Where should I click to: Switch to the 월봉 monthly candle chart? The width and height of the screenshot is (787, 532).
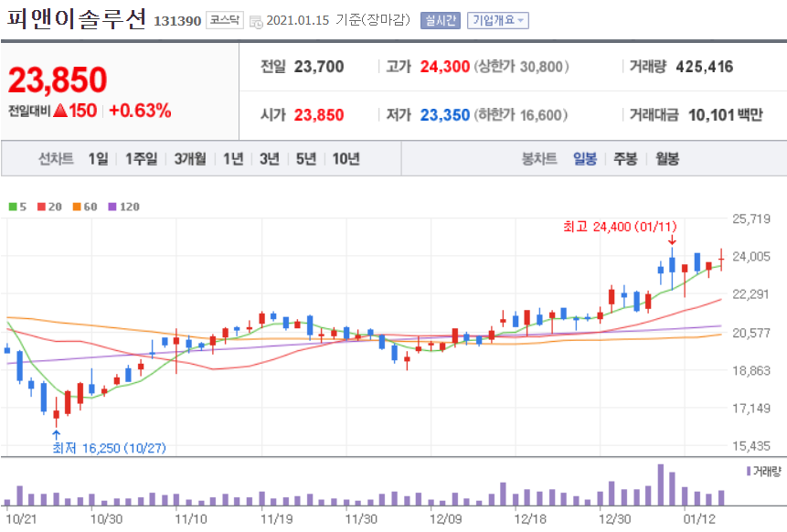pyautogui.click(x=667, y=159)
